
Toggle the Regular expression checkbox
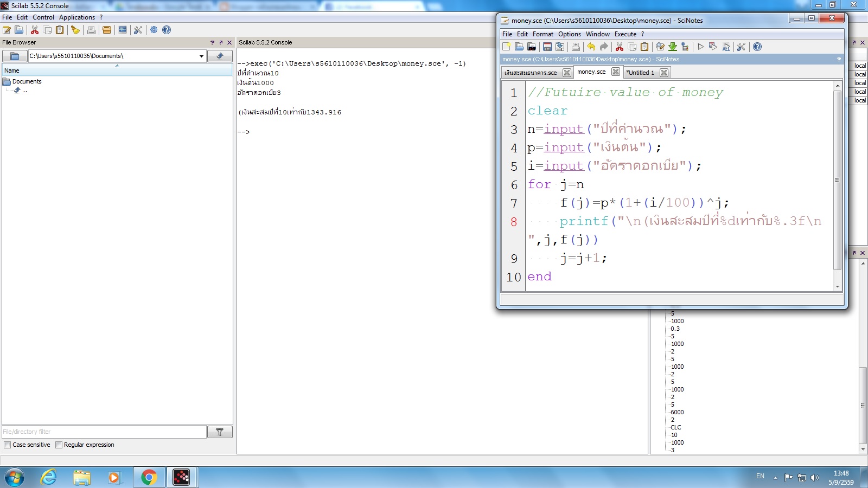coord(59,445)
